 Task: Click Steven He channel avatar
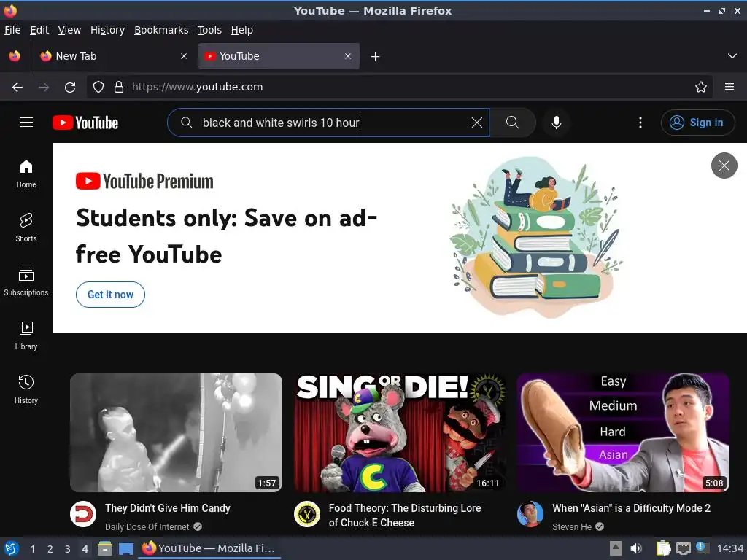[530, 514]
